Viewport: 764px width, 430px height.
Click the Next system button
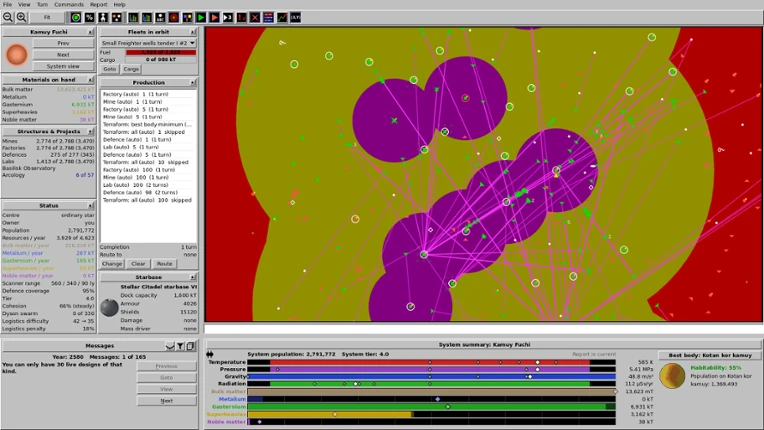tap(63, 55)
